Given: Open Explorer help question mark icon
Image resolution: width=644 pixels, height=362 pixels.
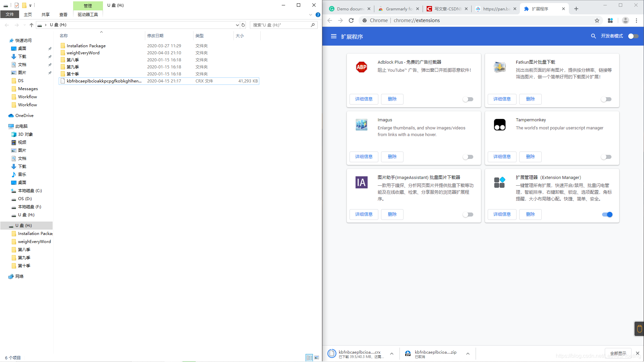Looking at the screenshot, I should pos(318,15).
